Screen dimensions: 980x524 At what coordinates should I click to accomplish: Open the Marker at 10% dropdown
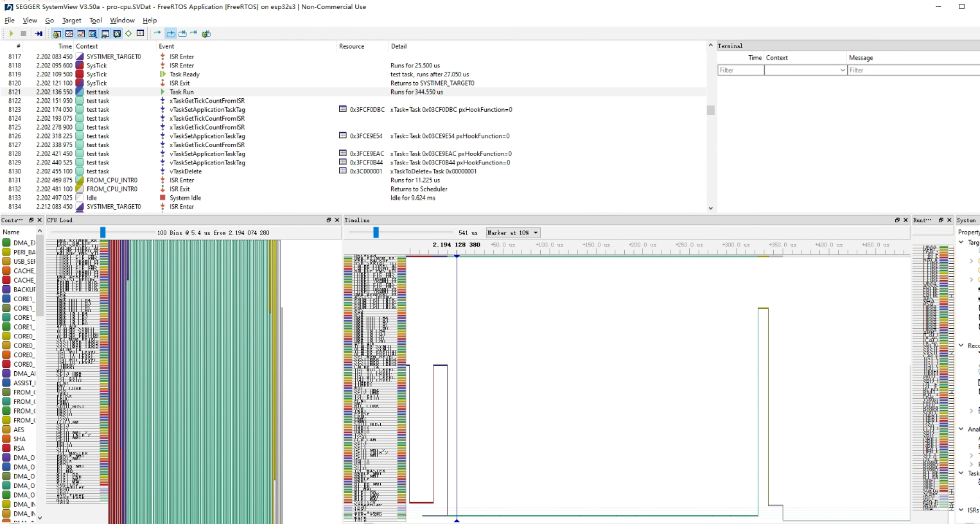(x=513, y=232)
